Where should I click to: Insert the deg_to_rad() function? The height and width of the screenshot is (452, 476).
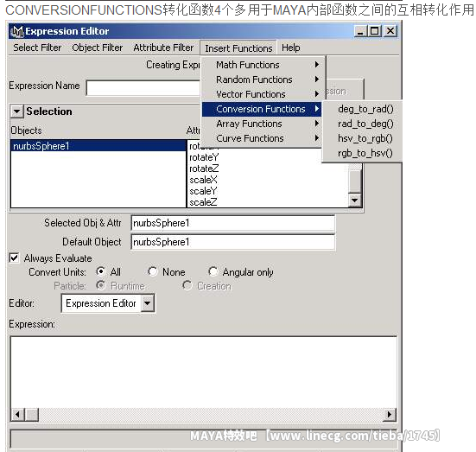coord(365,109)
